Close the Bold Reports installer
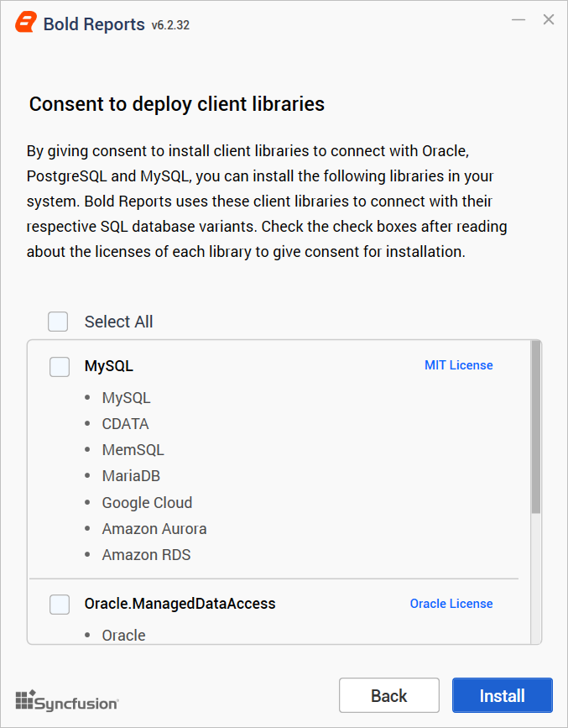Screen dimensions: 568x728 [549, 20]
